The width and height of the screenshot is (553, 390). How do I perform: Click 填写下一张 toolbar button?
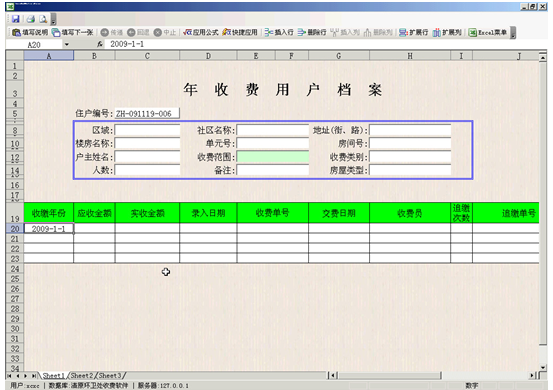coord(72,32)
